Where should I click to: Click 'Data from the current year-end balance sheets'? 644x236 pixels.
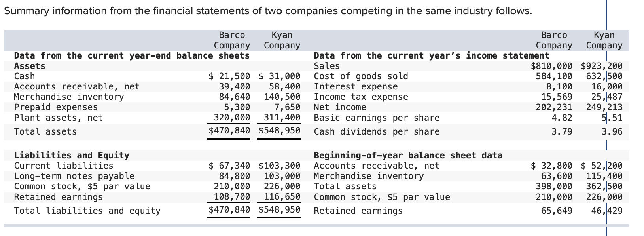click(132, 55)
